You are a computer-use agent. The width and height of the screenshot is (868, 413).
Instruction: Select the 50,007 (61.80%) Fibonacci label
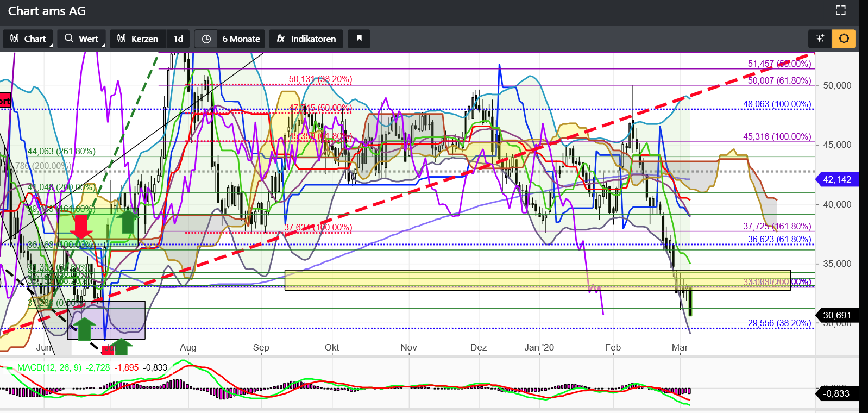[x=779, y=80]
